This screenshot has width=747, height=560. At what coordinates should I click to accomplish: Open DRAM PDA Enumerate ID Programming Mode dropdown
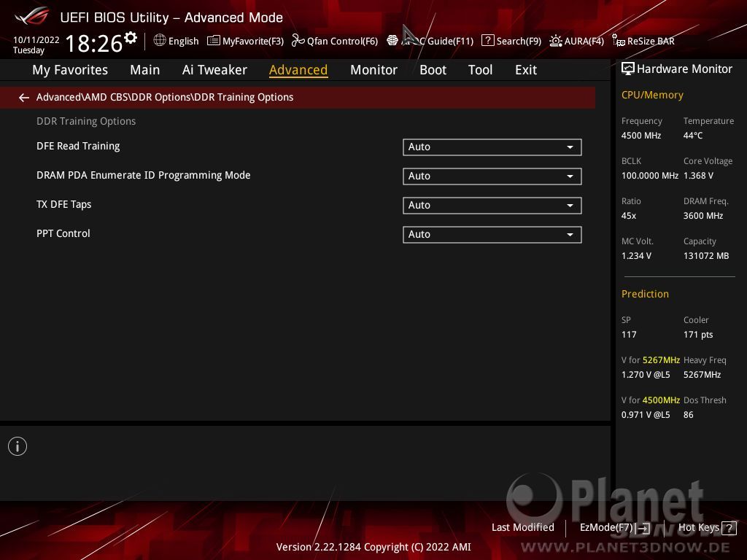[492, 176]
